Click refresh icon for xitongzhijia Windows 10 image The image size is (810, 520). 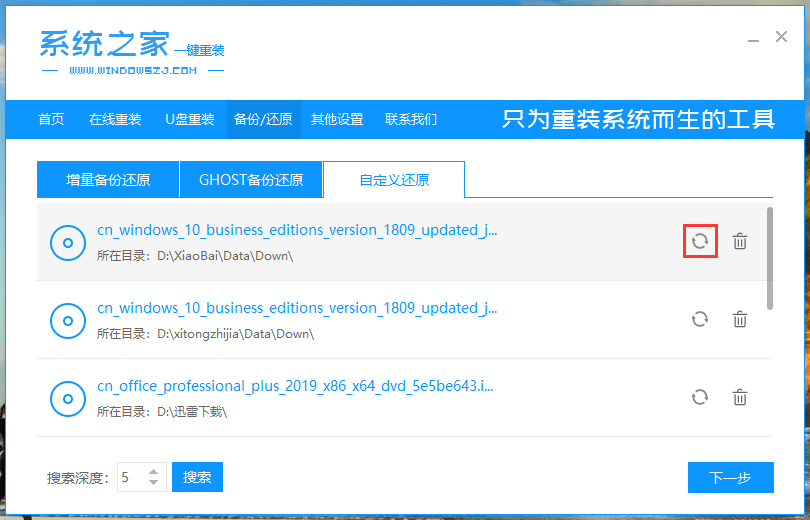click(700, 319)
